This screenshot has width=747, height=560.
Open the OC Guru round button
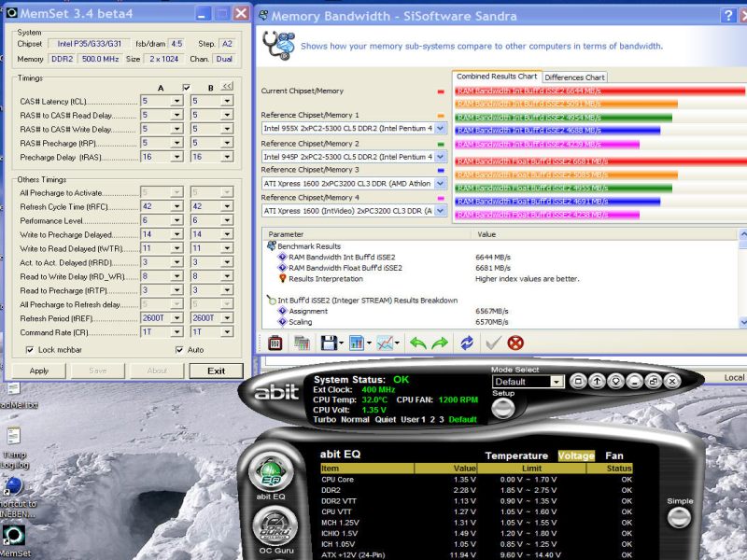click(x=275, y=526)
